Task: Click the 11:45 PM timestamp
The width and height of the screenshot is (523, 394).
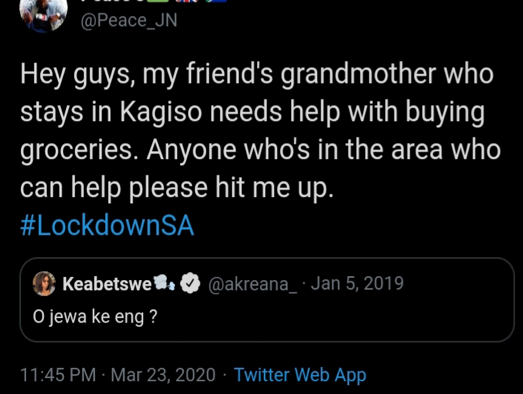Action: tap(58, 374)
